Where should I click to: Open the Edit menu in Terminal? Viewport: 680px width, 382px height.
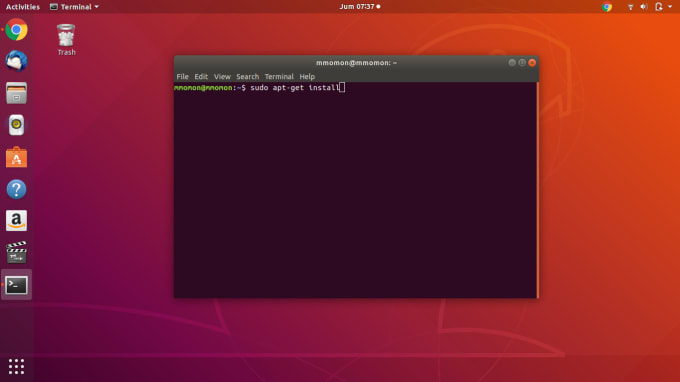(201, 76)
